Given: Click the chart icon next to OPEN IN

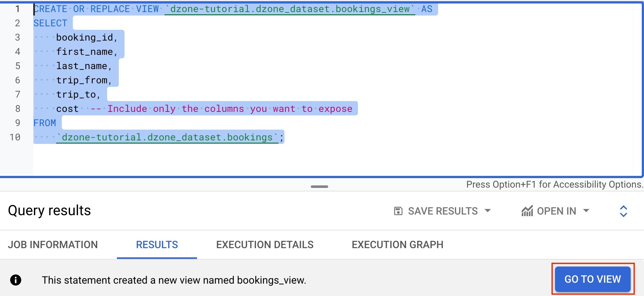Looking at the screenshot, I should [528, 211].
